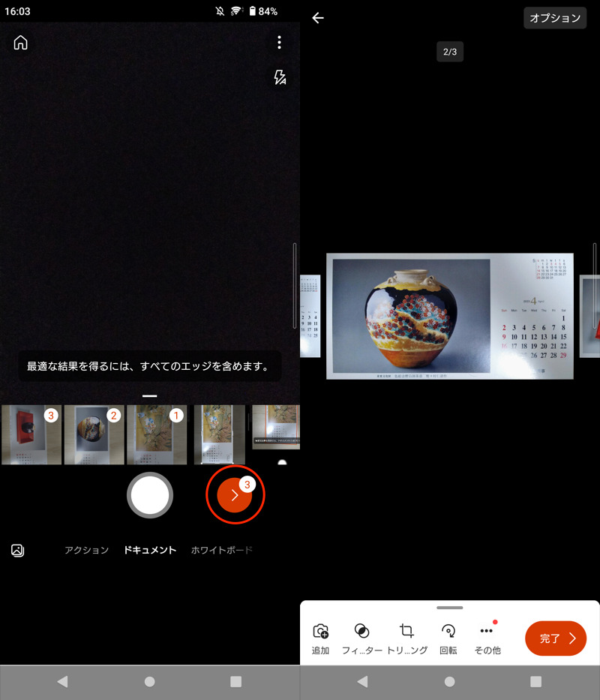The width and height of the screenshot is (600, 700).
Task: Tap the 完了 done button
Action: pos(556,638)
